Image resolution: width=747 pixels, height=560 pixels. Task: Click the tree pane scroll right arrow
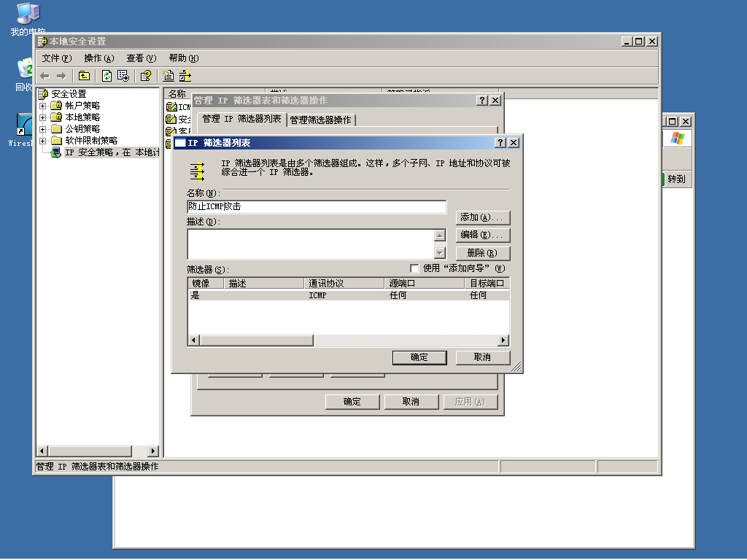coord(153,451)
